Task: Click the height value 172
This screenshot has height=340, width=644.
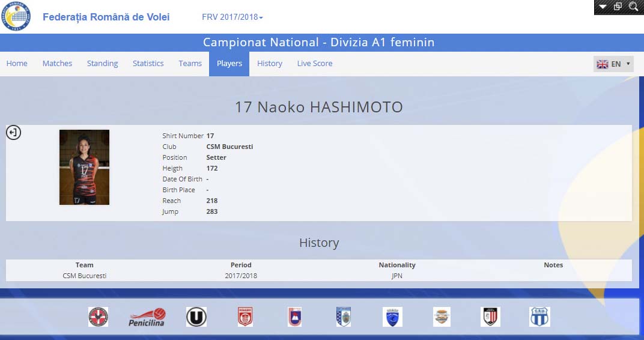Action: [212, 168]
